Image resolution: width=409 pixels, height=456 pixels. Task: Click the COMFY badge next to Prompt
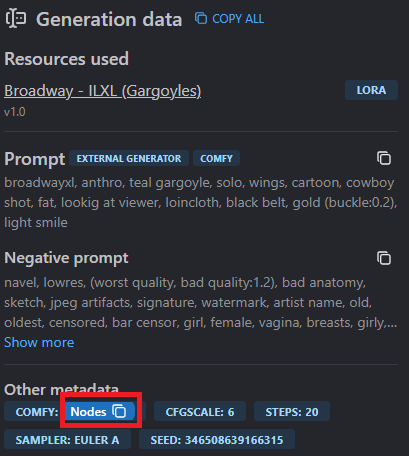coord(216,158)
